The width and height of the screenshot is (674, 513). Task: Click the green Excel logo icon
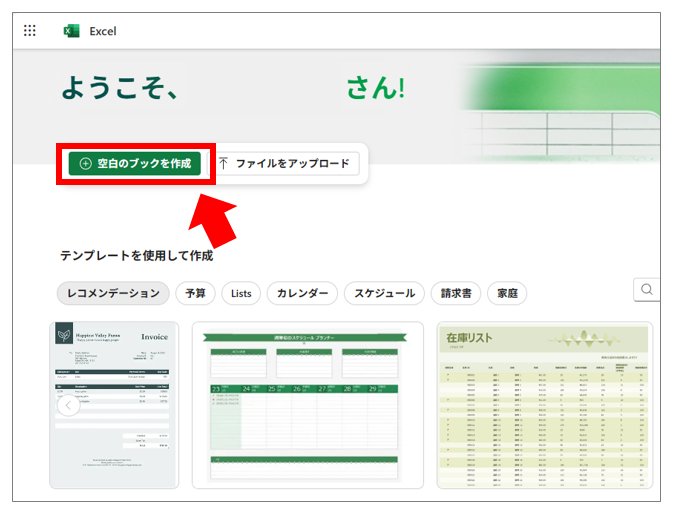[x=71, y=31]
